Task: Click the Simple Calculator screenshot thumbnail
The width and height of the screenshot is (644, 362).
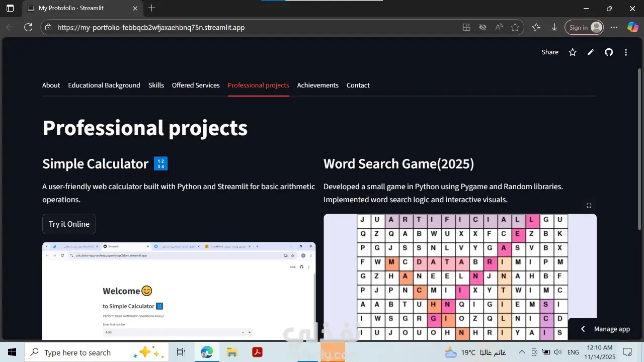Action: (179, 291)
